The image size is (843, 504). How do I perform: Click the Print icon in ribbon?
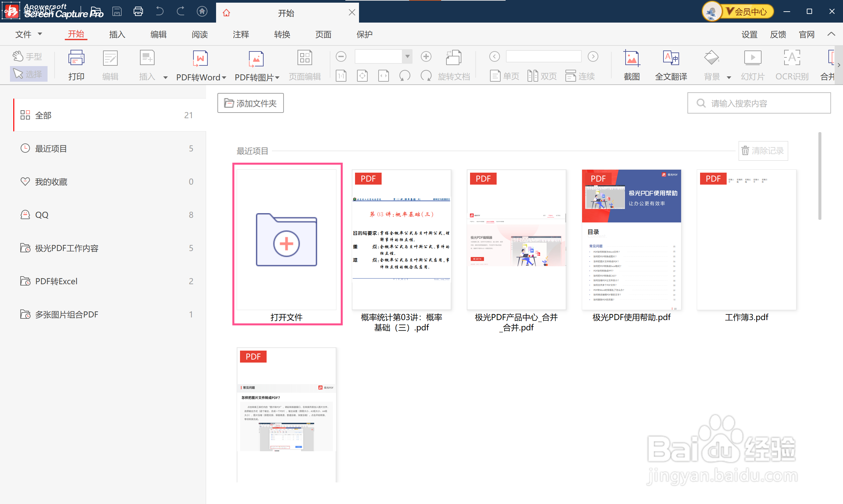(76, 58)
